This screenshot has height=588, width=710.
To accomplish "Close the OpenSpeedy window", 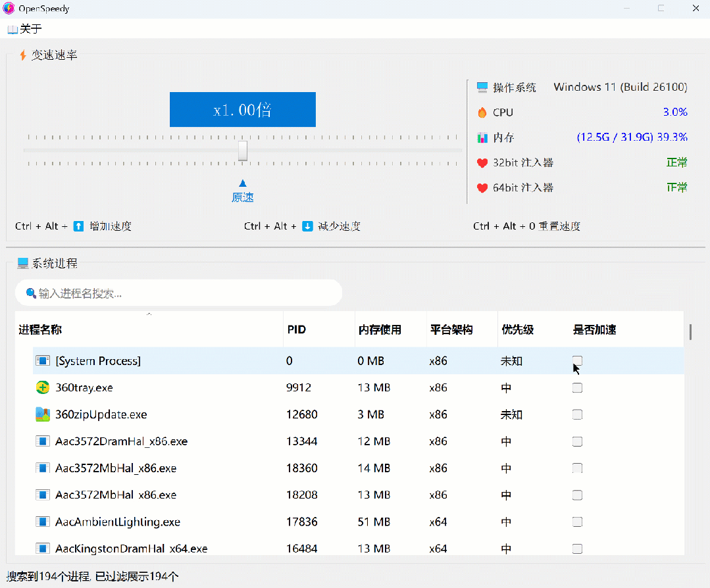I will pos(696,8).
